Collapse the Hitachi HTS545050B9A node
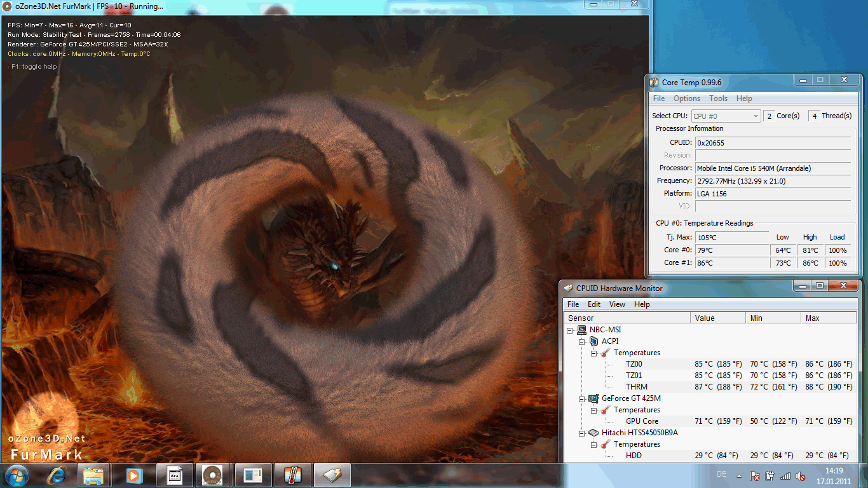This screenshot has height=488, width=868. click(582, 433)
